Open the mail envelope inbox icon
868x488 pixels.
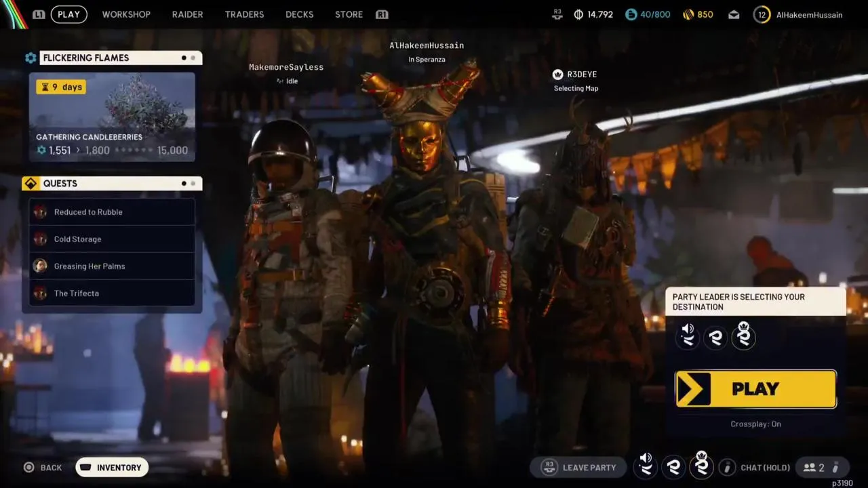(734, 14)
